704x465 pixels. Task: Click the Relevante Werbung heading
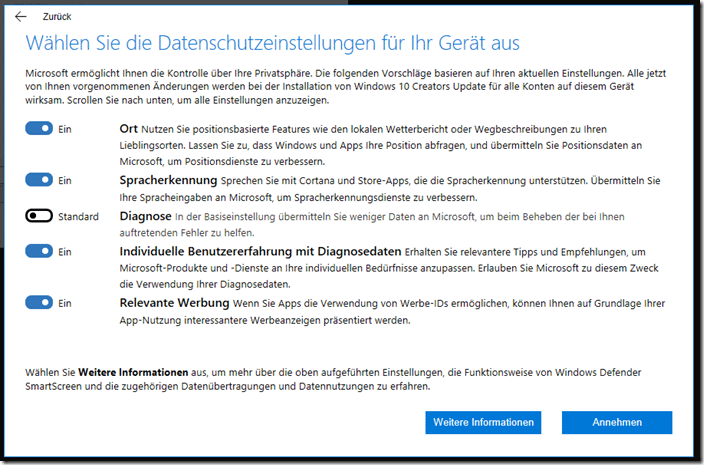174,303
